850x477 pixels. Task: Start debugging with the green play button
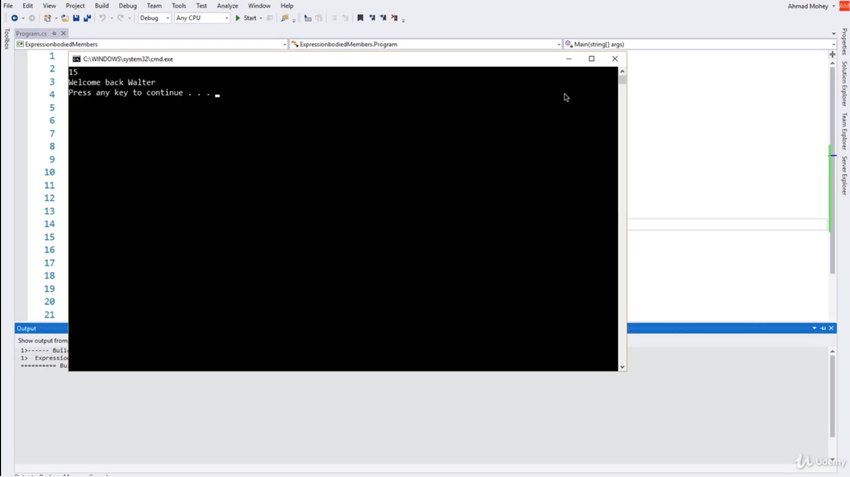coord(237,18)
